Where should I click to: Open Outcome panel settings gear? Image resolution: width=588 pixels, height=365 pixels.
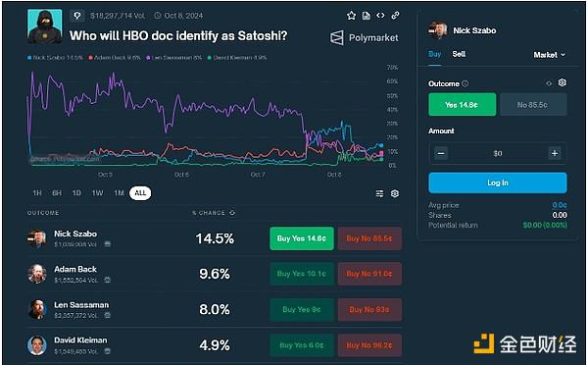click(x=562, y=82)
